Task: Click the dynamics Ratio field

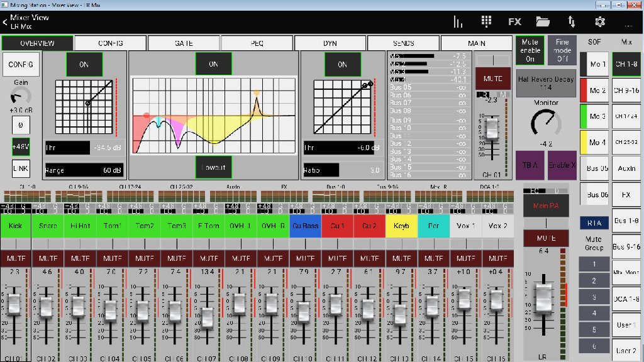Action: point(342,170)
